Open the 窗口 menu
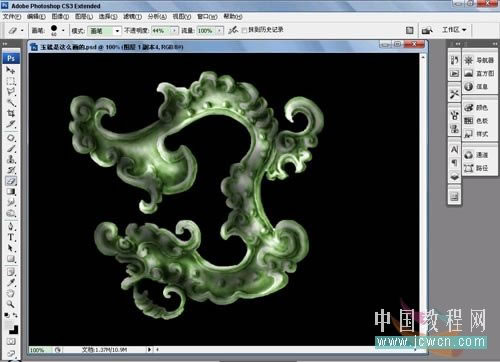The image size is (500, 362). [207, 16]
